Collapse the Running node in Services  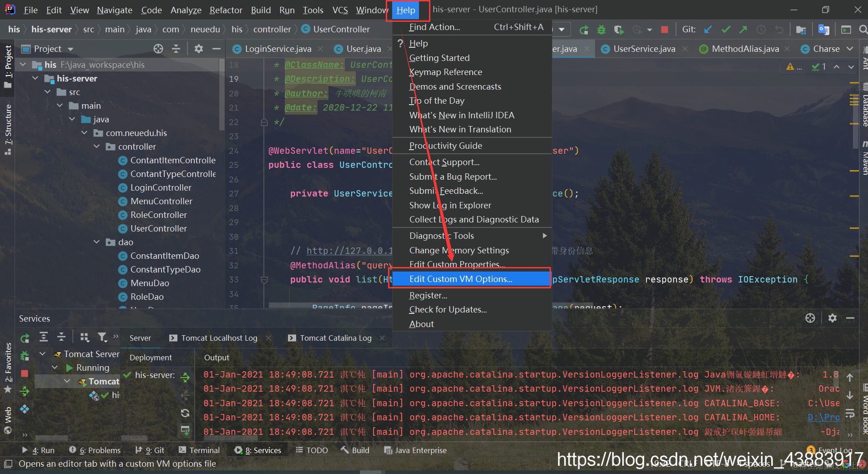[55, 367]
